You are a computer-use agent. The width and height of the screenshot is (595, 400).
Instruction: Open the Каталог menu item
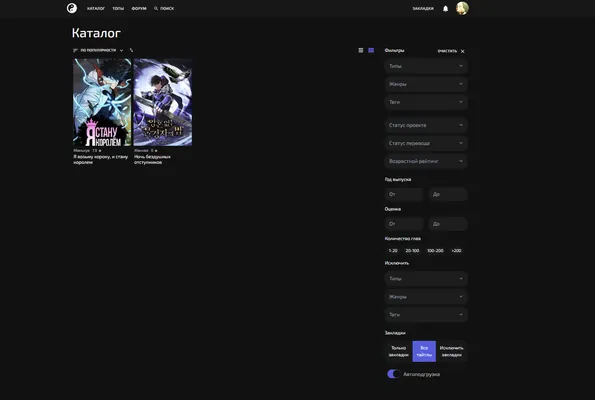tap(96, 8)
